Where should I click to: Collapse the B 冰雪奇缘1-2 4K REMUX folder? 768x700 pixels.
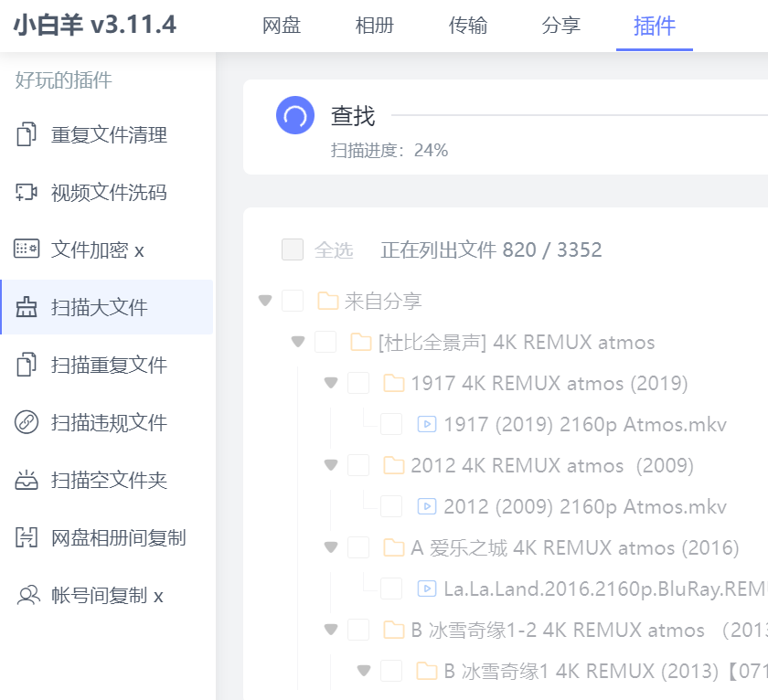tap(331, 629)
